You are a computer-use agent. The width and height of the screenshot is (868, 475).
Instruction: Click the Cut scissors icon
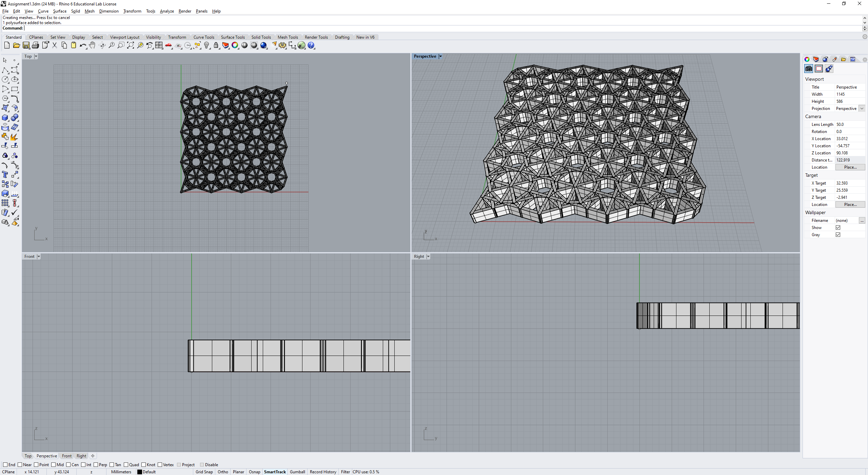55,45
